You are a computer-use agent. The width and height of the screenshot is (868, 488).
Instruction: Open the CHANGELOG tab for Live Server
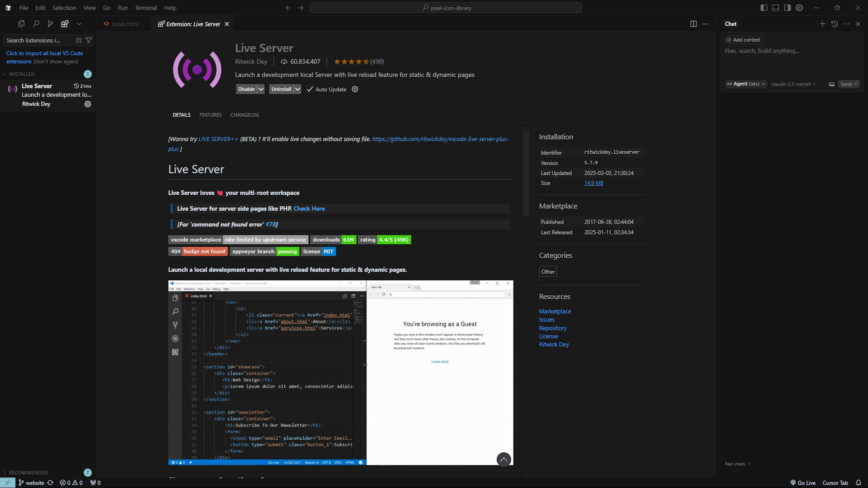tap(244, 114)
